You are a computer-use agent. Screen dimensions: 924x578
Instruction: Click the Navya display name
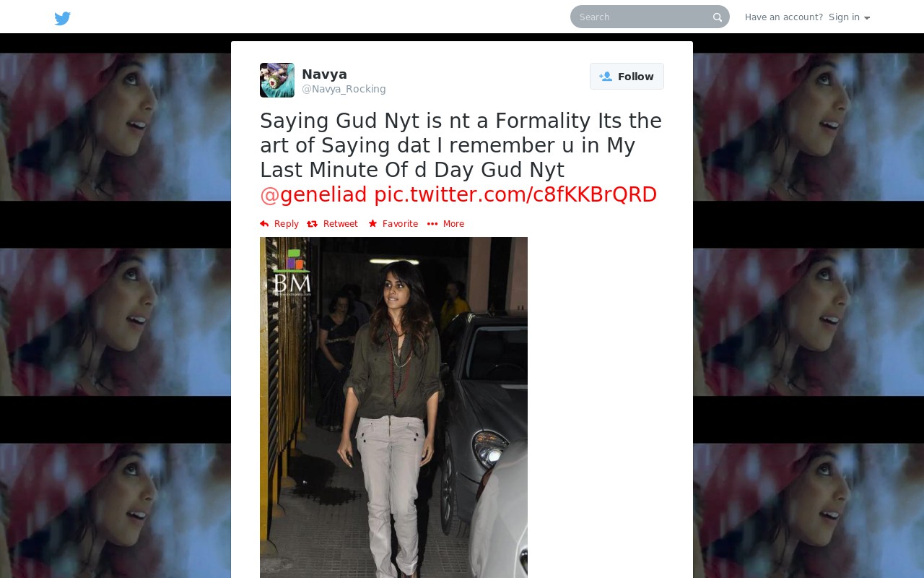(x=324, y=74)
